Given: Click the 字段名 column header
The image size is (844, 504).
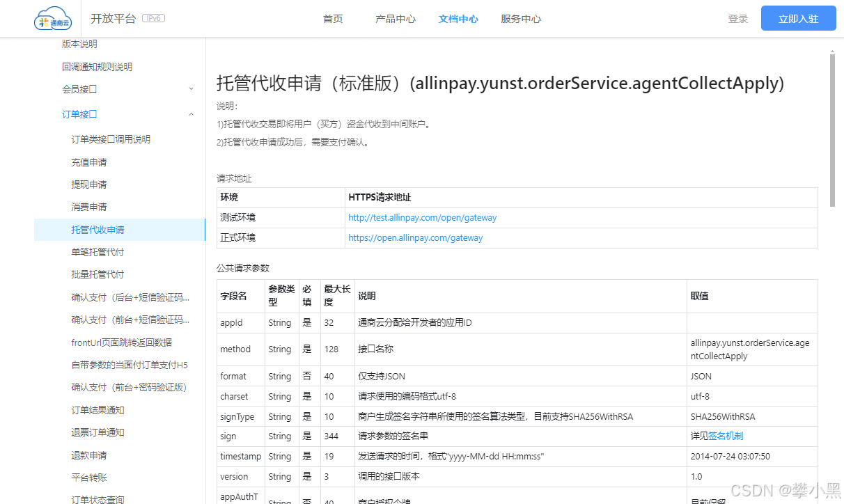Looking at the screenshot, I should [x=241, y=296].
